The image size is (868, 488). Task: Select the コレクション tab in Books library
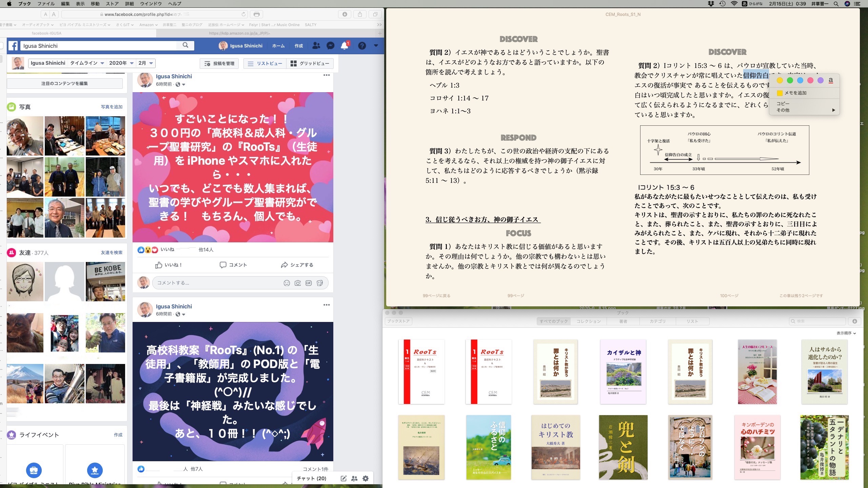pyautogui.click(x=588, y=321)
